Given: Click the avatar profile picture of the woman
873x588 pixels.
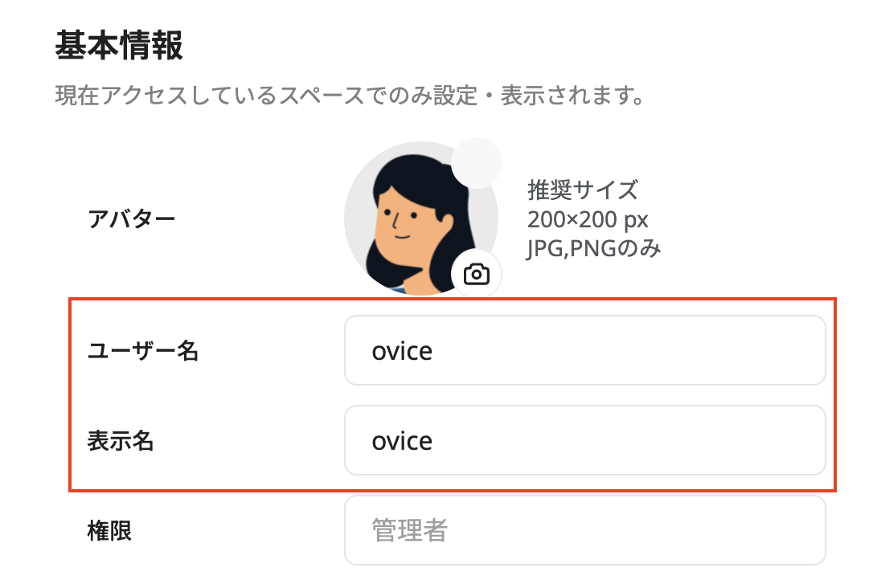Looking at the screenshot, I should coord(424,217).
